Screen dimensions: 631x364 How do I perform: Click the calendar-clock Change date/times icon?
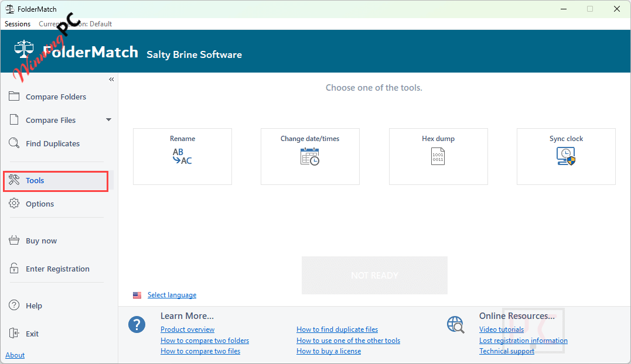click(310, 157)
